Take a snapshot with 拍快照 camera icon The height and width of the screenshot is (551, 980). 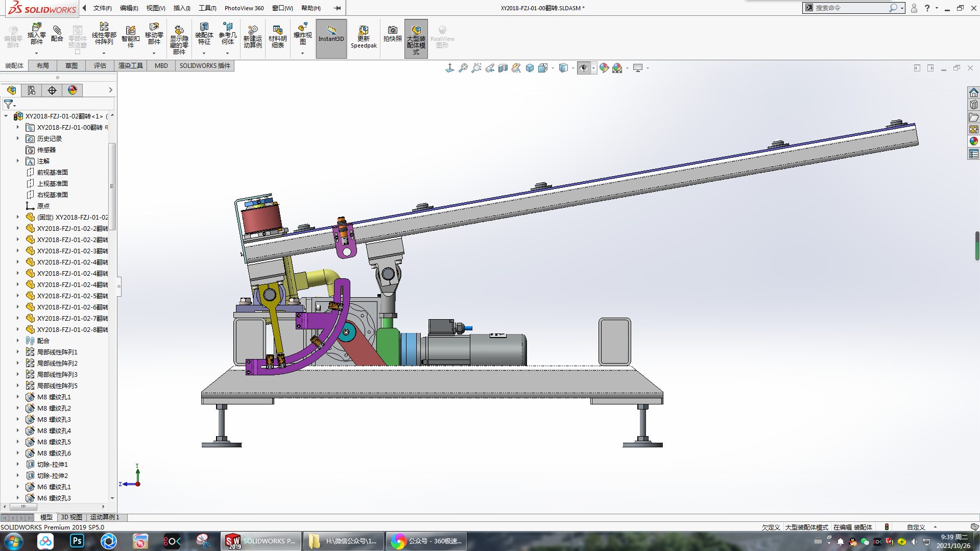click(x=392, y=34)
